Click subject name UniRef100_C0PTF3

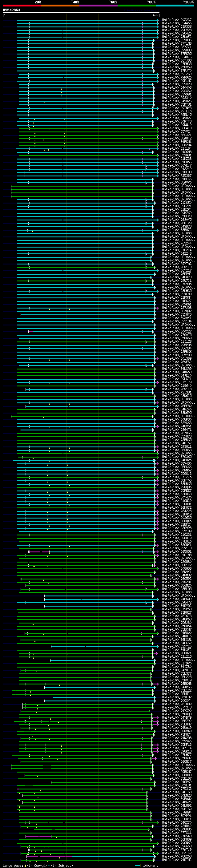(x=177, y=121)
